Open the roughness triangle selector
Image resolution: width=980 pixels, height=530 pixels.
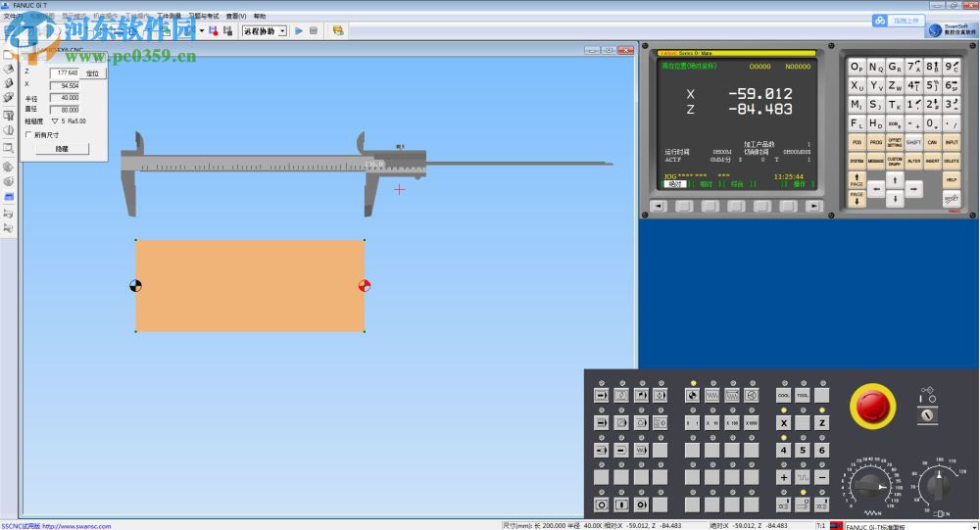pos(54,121)
